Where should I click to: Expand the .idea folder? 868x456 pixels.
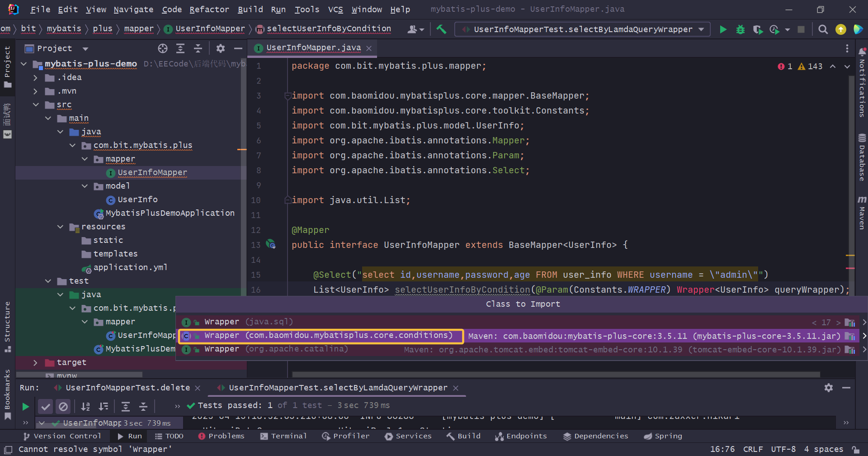(x=35, y=77)
